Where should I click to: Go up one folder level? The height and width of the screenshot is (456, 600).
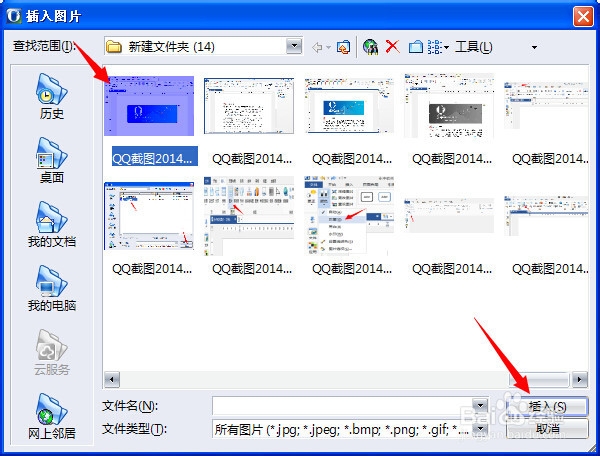[x=343, y=47]
